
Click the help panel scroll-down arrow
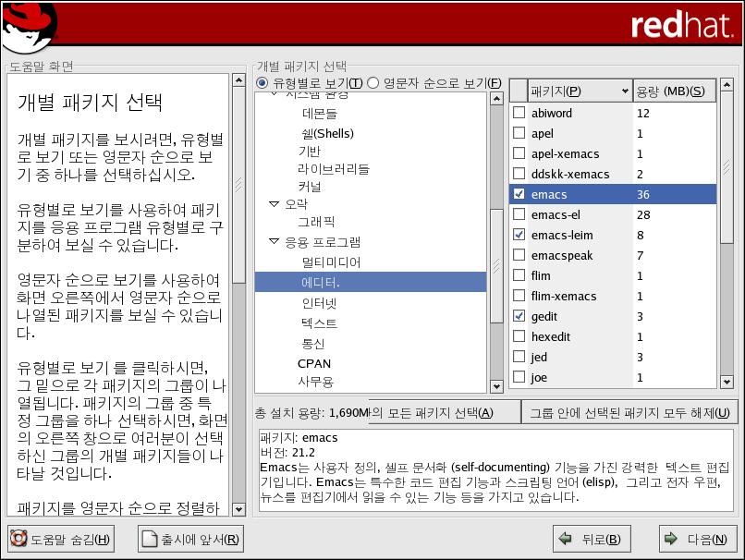point(238,508)
